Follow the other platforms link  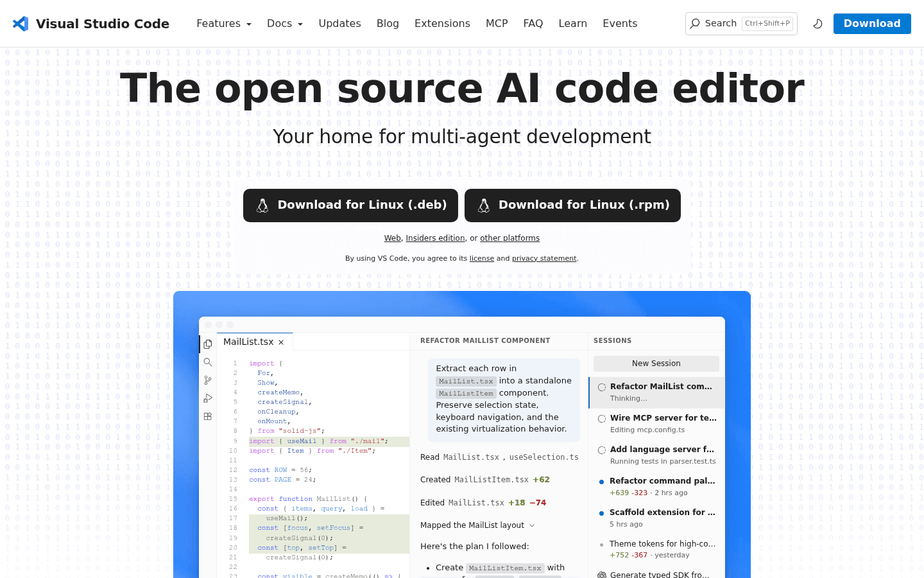tap(509, 238)
